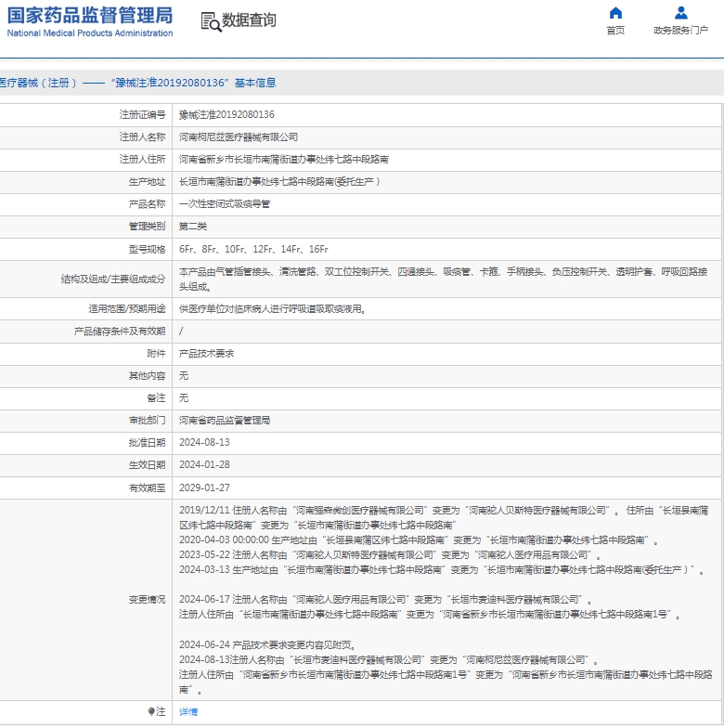Click the 2023-05-22 change record line

coord(390,555)
